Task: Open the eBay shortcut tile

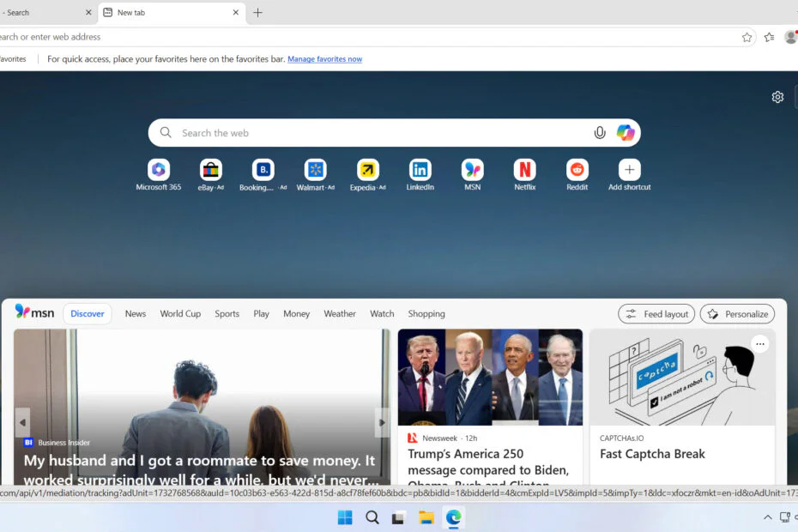Action: pos(211,170)
